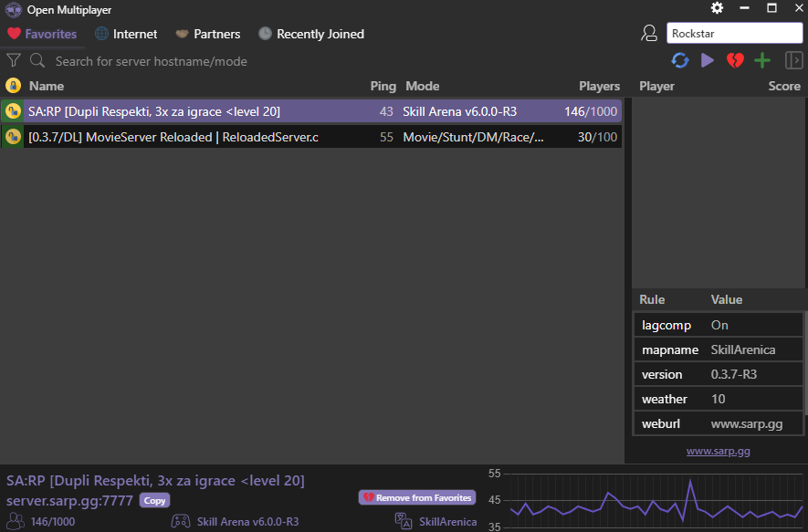Click the server.sarp.gg:7777 address text

point(69,500)
